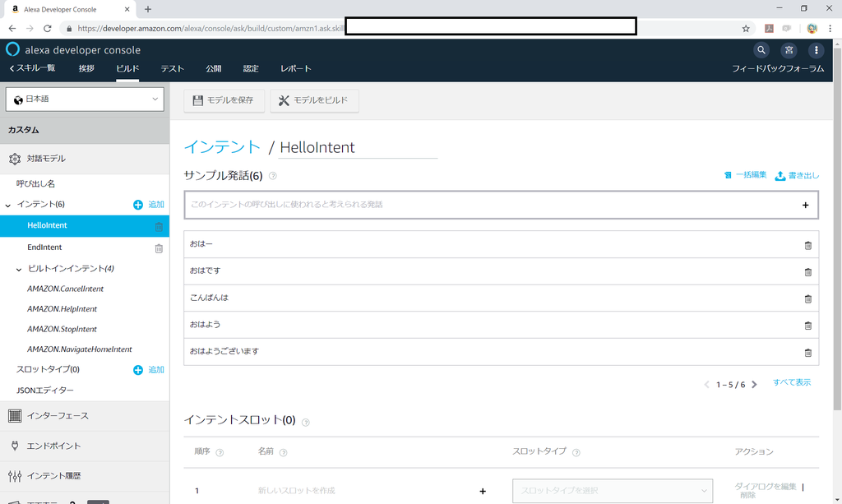The width and height of the screenshot is (842, 504).
Task: Switch to the 公開 tab
Action: click(213, 69)
